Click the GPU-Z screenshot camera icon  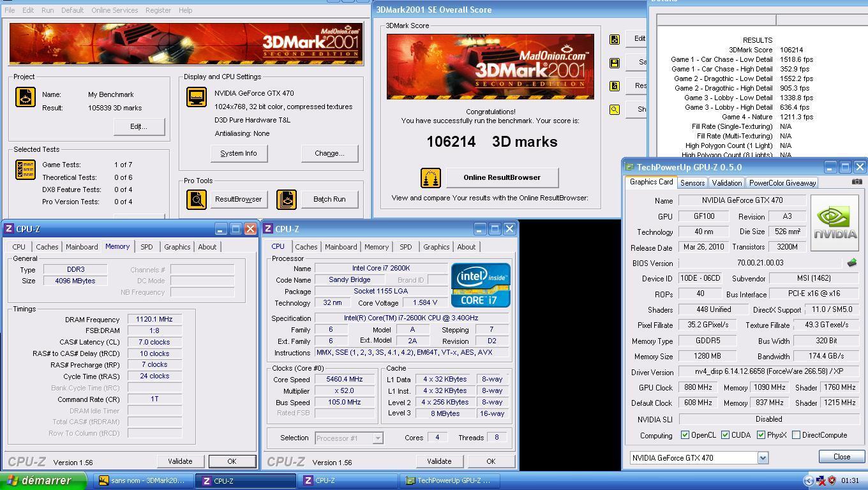point(857,182)
